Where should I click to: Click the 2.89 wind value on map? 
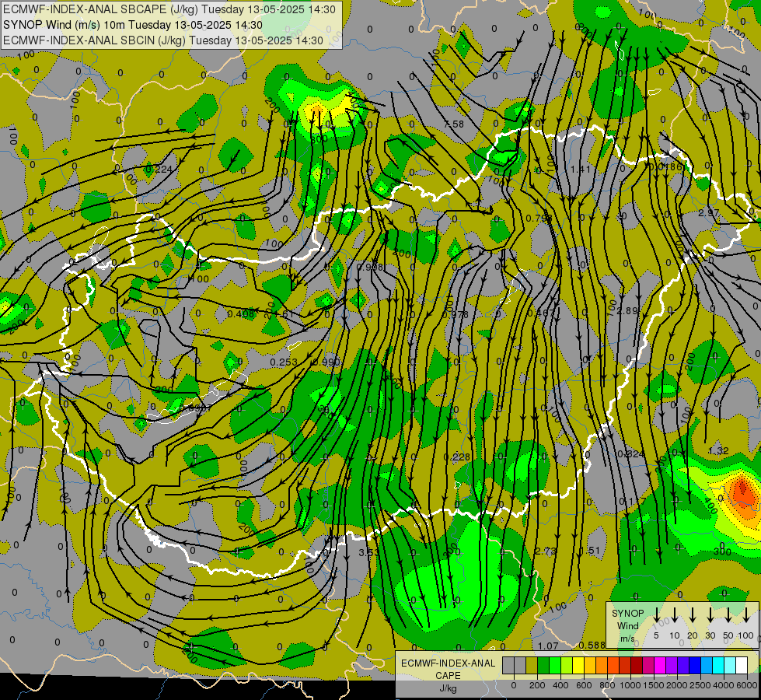(627, 310)
